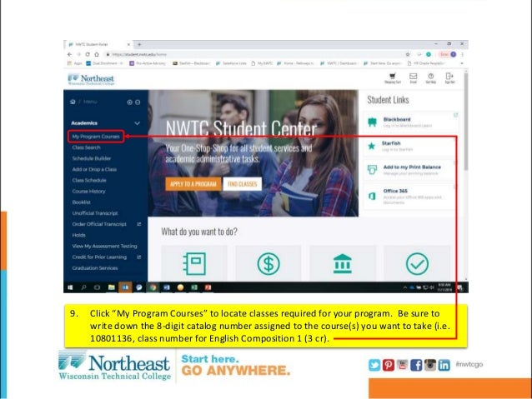Click the Sign Out icon
The width and height of the screenshot is (532, 399).
click(449, 76)
